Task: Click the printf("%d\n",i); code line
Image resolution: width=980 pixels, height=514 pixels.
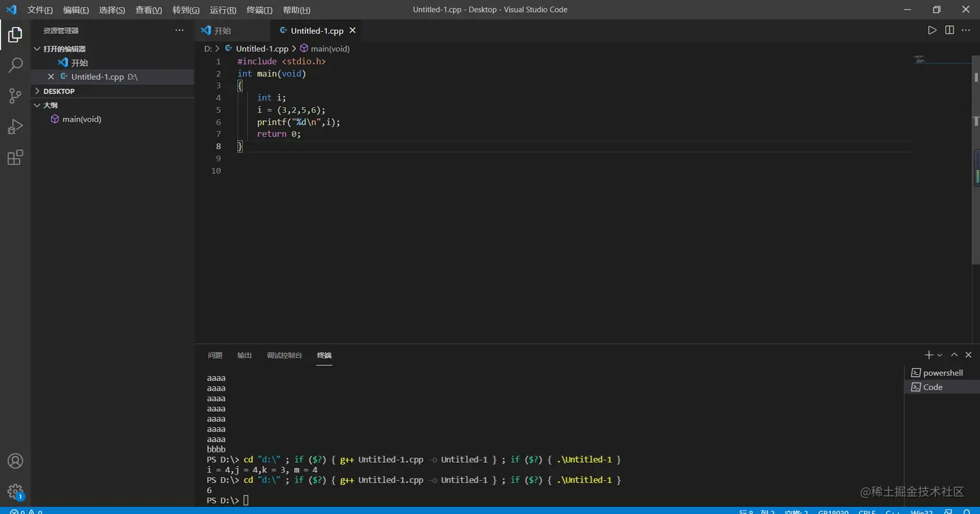Action: [298, 122]
